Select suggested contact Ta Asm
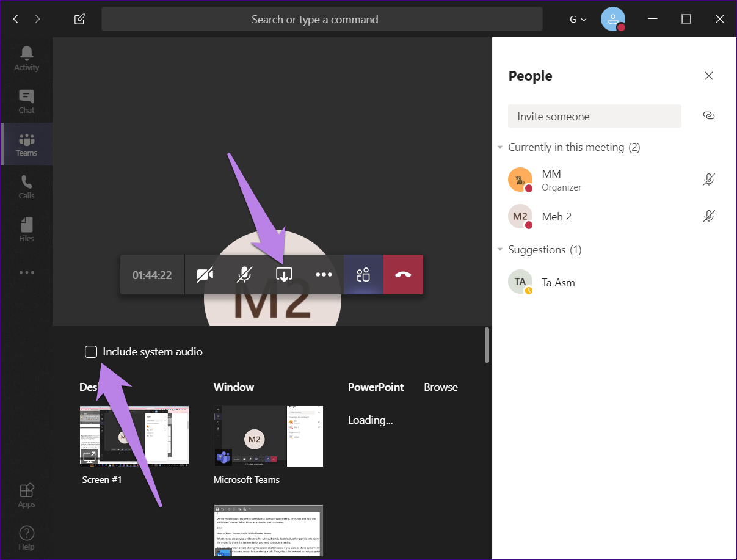 [x=558, y=282]
